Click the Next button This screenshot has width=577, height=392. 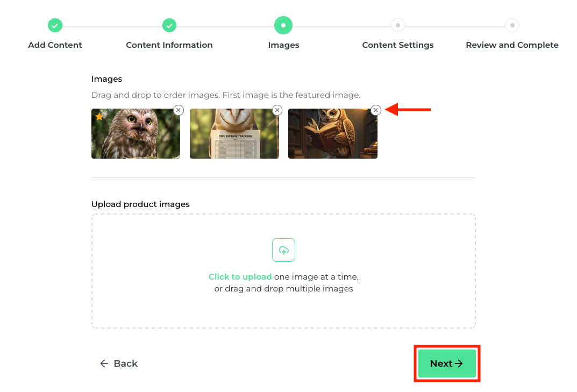coord(447,364)
